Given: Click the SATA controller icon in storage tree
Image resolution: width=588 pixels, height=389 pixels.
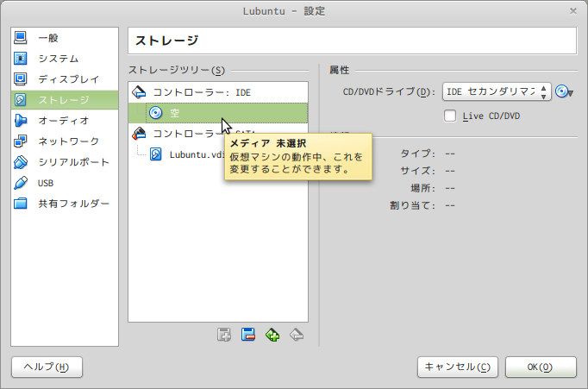Looking at the screenshot, I should coord(139,134).
